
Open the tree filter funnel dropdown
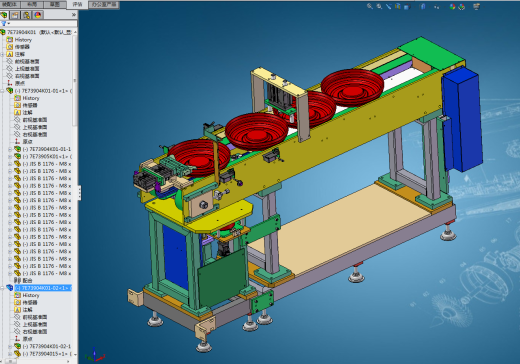pos(5,24)
